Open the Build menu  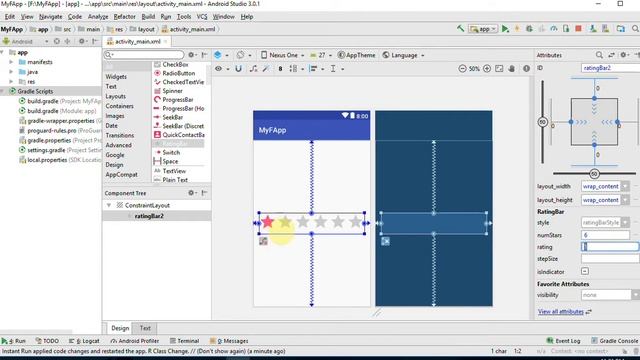coord(148,17)
